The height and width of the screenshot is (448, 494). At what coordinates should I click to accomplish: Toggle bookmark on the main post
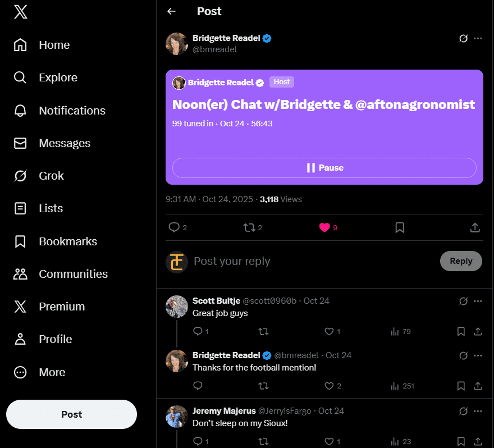tap(400, 227)
